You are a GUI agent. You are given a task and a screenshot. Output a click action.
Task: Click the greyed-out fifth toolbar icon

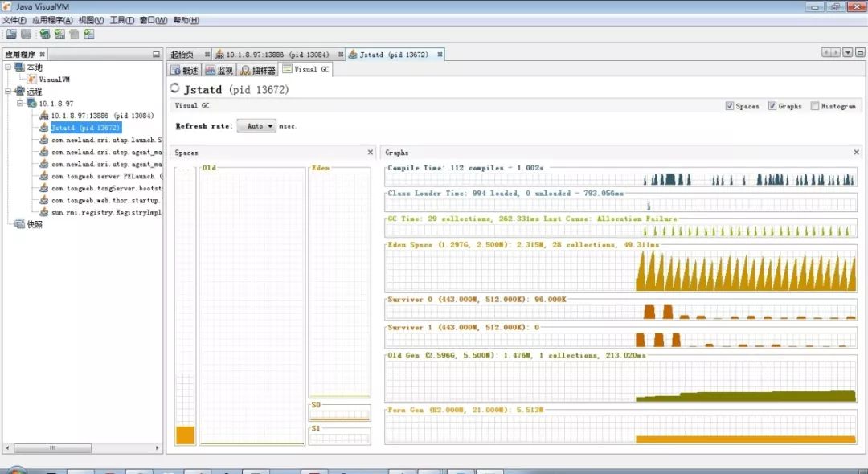[x=74, y=34]
